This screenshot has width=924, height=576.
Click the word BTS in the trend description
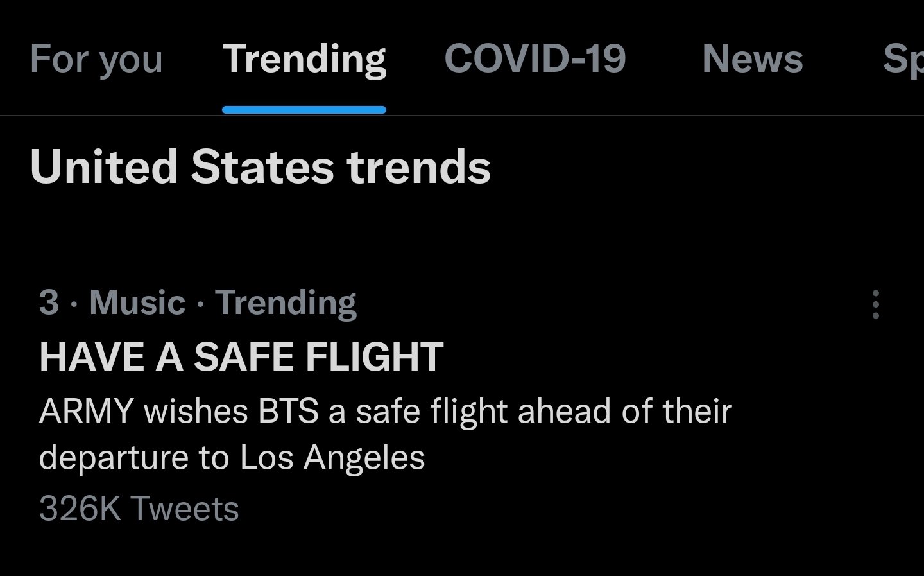pyautogui.click(x=288, y=412)
